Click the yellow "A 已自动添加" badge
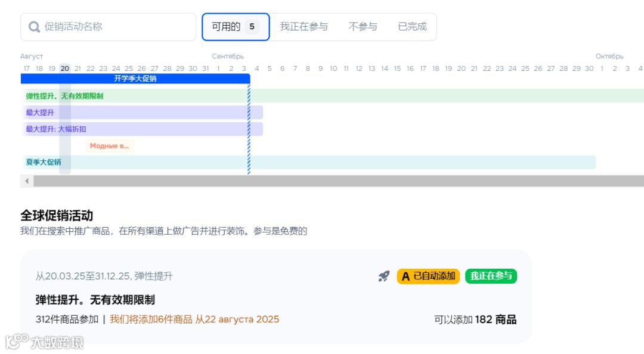Image resolution: width=644 pixels, height=354 pixels. [428, 277]
